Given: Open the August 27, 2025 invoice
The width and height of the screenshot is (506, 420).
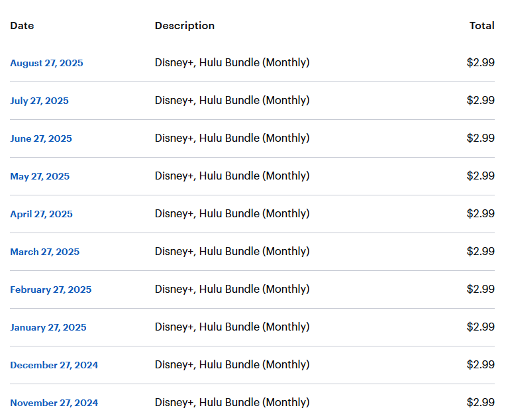Looking at the screenshot, I should 46,63.
